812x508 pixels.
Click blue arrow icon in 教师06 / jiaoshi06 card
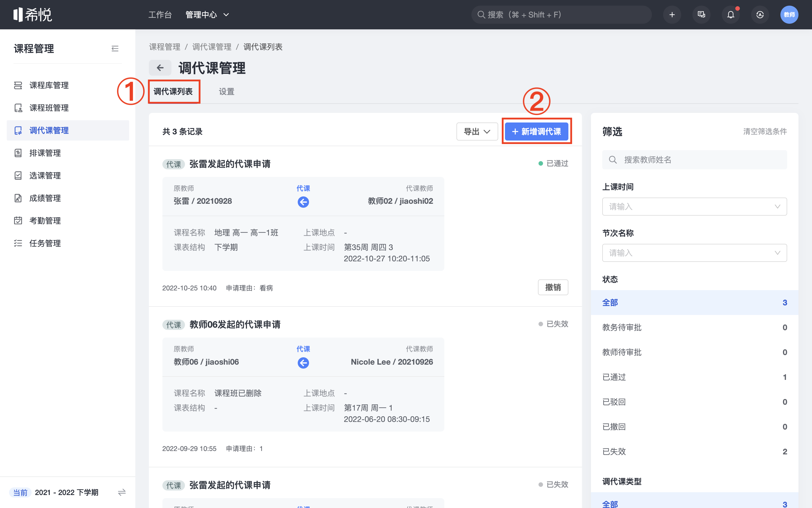303,363
